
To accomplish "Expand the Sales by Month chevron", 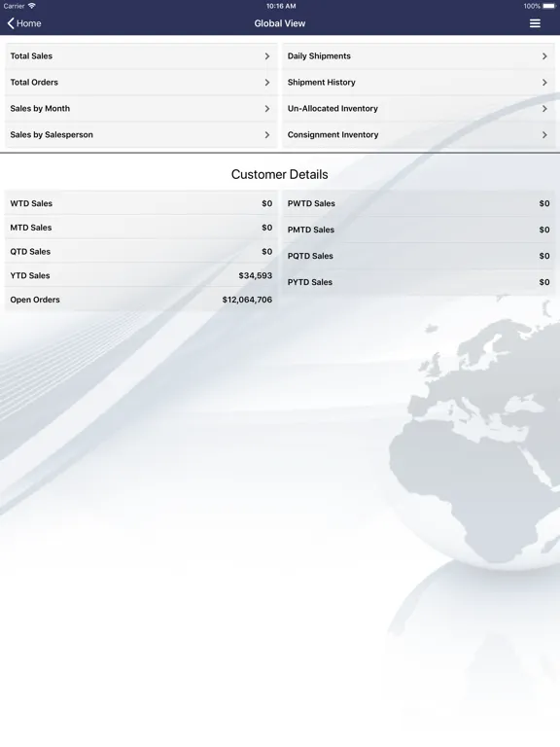I will pos(267,109).
